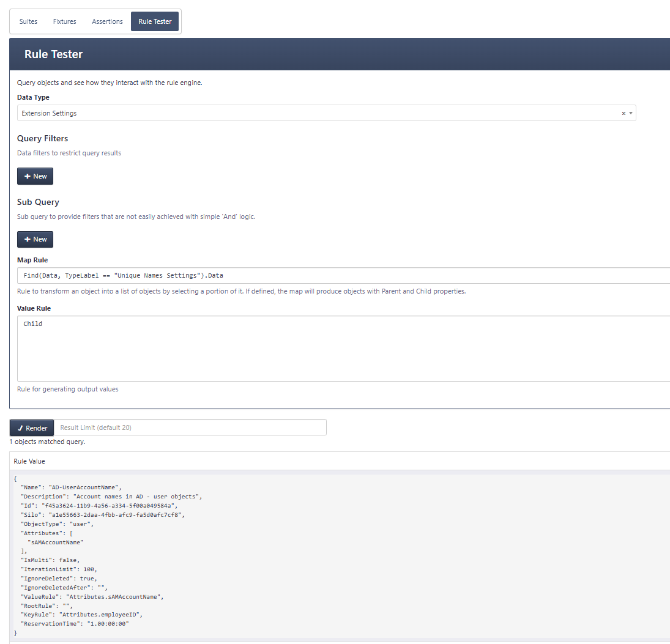Add a new Sub Query
Screen dimensions: 670x644
tap(35, 239)
